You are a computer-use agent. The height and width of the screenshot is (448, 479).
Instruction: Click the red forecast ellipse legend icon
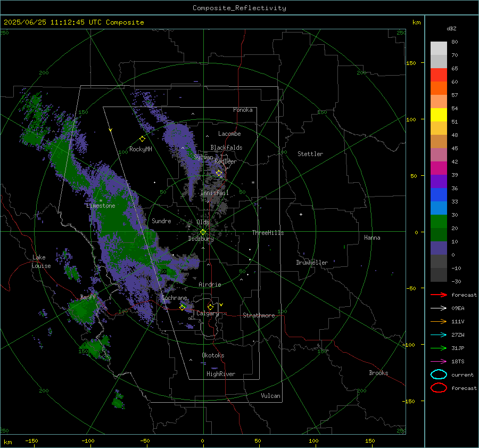coord(439,388)
